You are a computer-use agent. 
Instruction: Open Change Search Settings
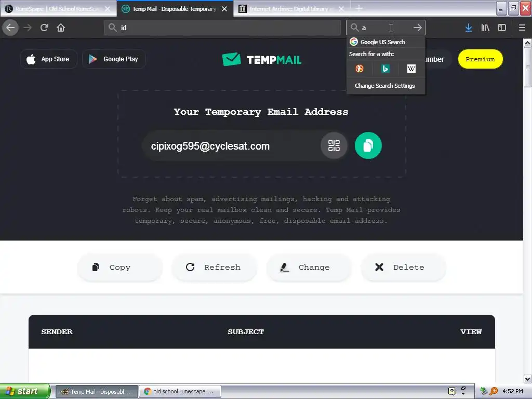[x=385, y=86]
